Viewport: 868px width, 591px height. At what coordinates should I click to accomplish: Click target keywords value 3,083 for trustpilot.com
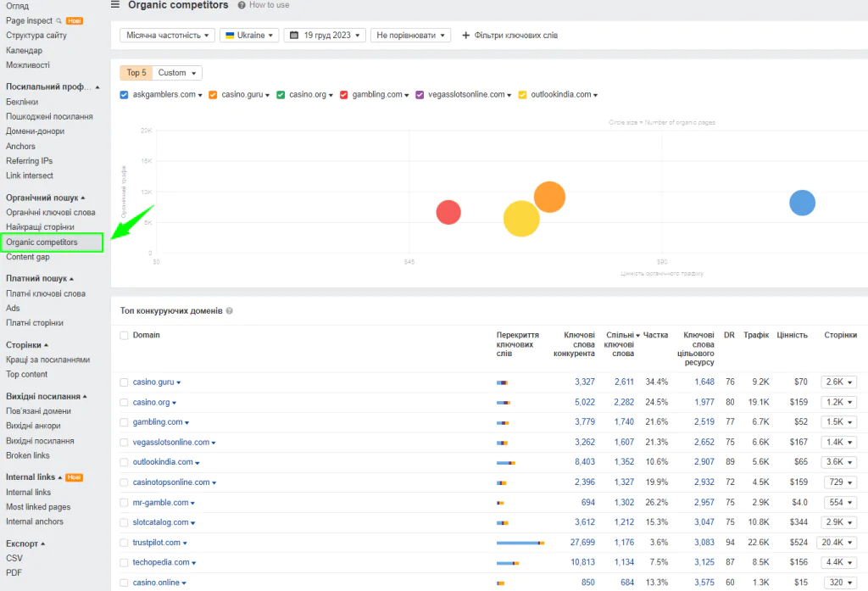(704, 543)
